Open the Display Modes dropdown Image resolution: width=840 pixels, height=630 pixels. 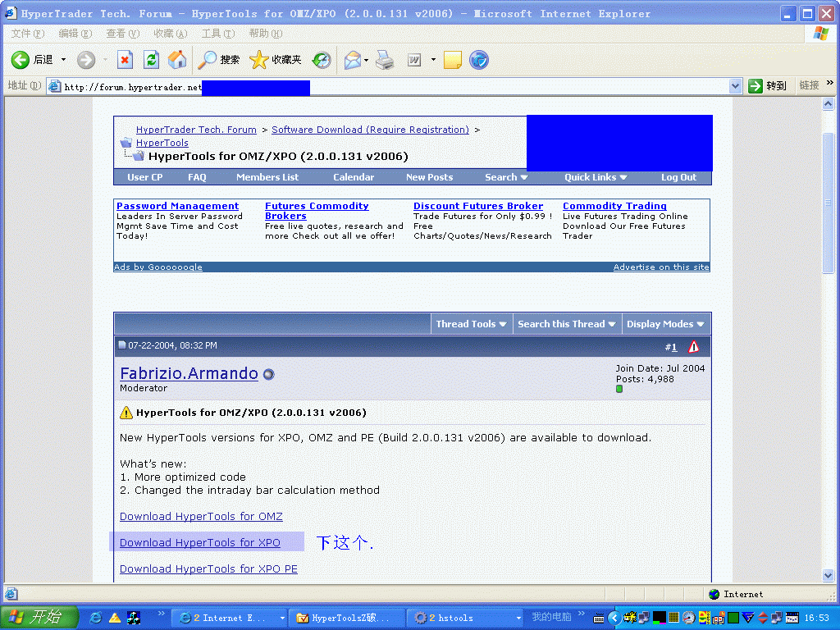tap(665, 324)
